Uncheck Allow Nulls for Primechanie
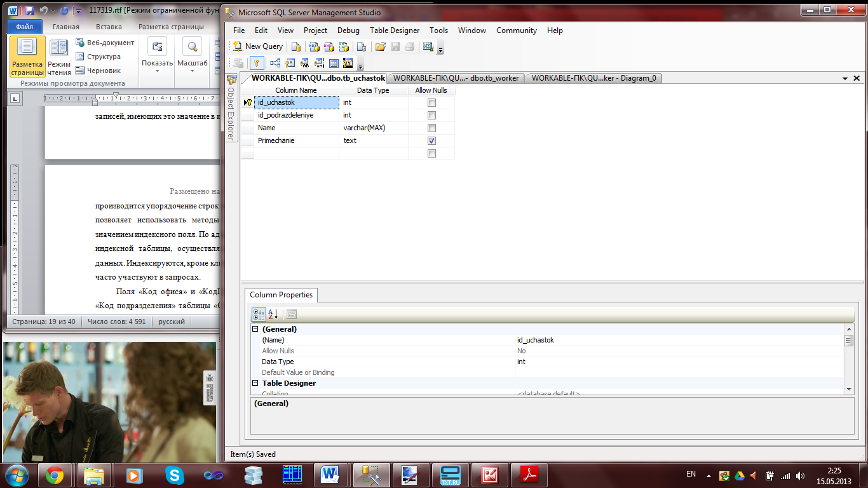The width and height of the screenshot is (868, 488). (x=431, y=140)
